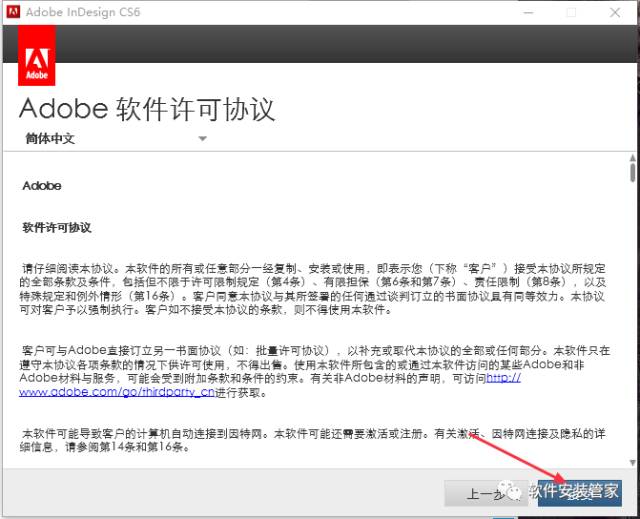
Task: Click the bold 软件许可协议 subheading in text
Action: coord(57,227)
